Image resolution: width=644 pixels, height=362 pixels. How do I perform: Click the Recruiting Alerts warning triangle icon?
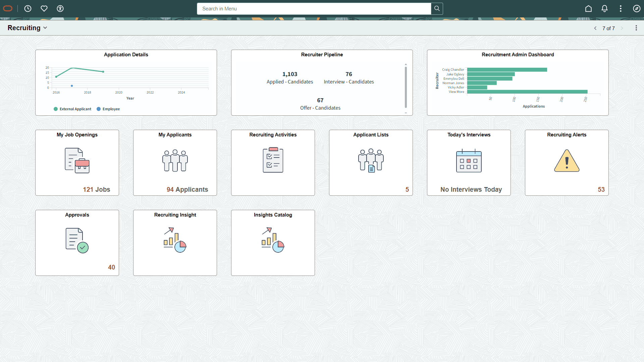(566, 161)
